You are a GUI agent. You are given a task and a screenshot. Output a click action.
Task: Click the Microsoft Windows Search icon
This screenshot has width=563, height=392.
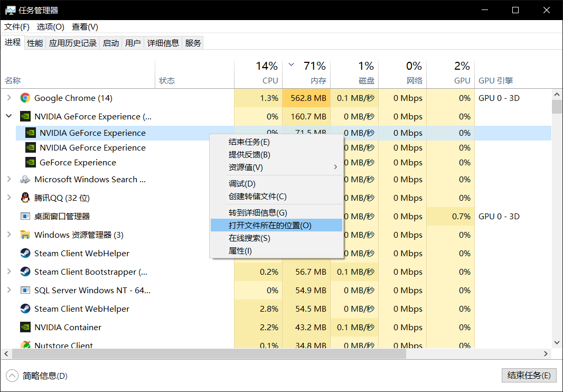click(25, 179)
